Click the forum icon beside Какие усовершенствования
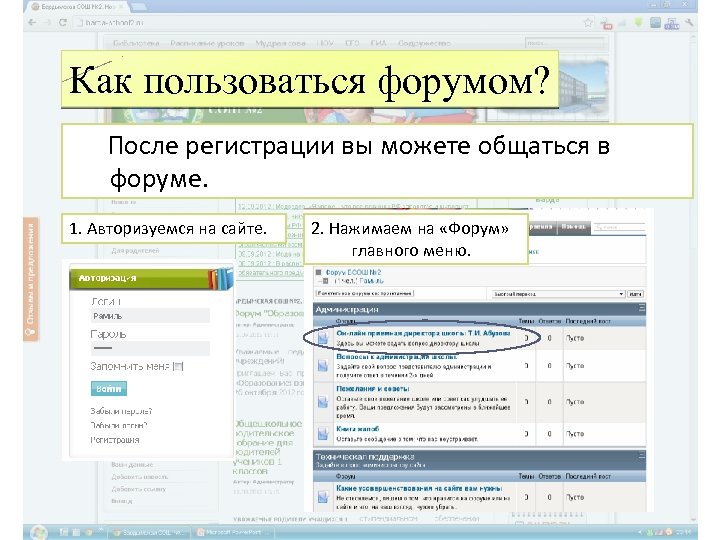This screenshot has width=720, height=540. tap(323, 497)
